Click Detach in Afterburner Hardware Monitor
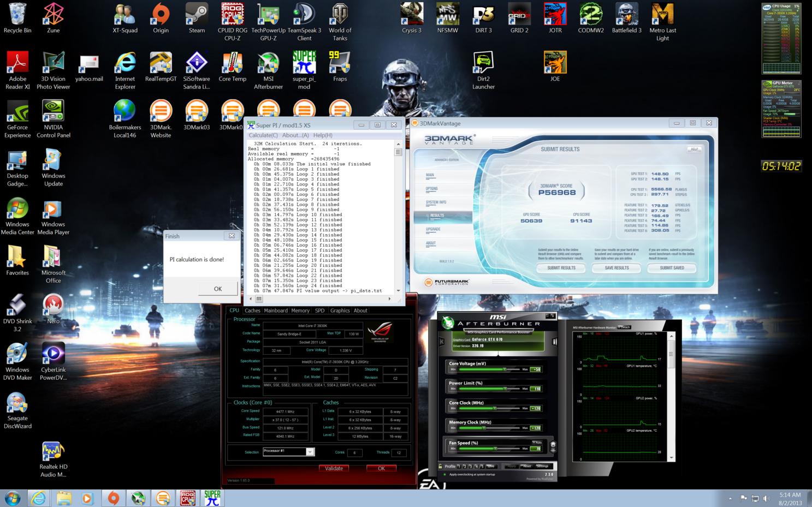812x507 pixels. [624, 327]
